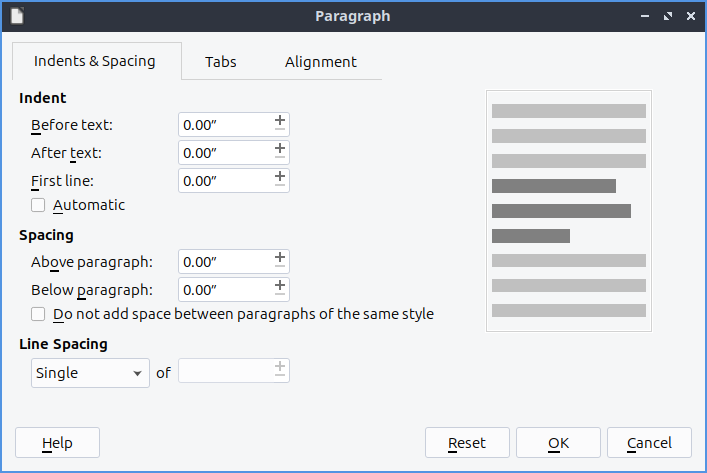Screen dimensions: 707x473
Task: Click the Reset button
Action: click(467, 443)
